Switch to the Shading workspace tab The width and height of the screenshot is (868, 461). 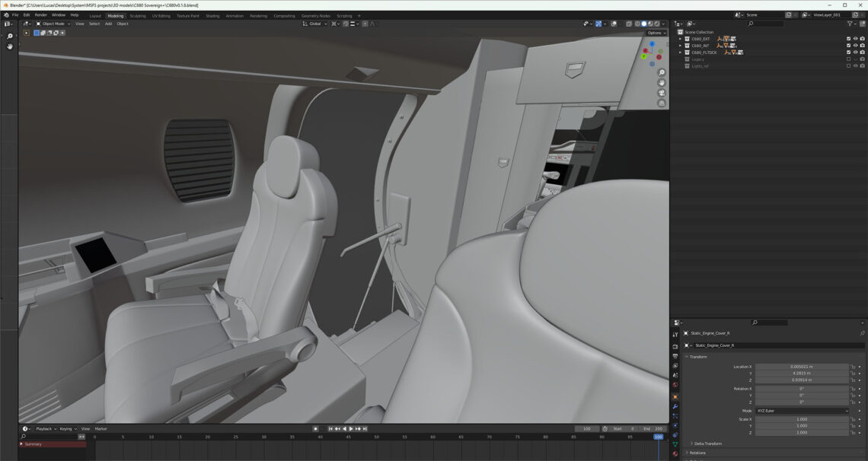click(x=212, y=15)
